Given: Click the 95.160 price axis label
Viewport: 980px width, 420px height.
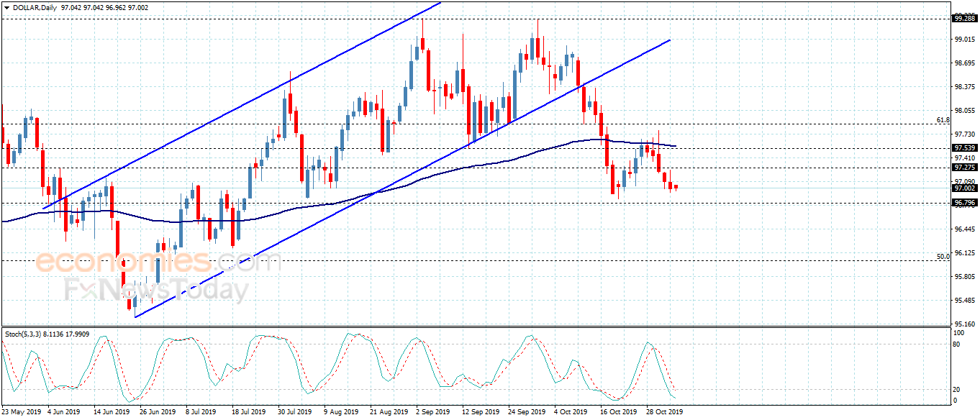Looking at the screenshot, I should coord(963,324).
